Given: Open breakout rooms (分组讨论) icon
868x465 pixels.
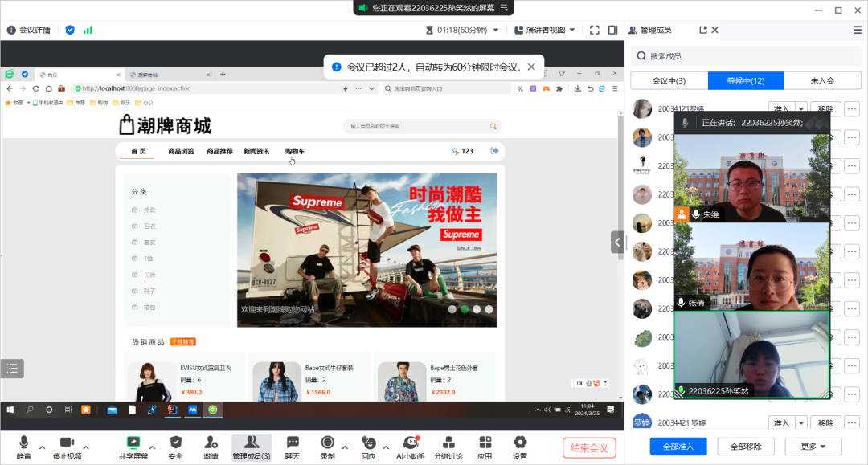Looking at the screenshot, I should tap(448, 443).
